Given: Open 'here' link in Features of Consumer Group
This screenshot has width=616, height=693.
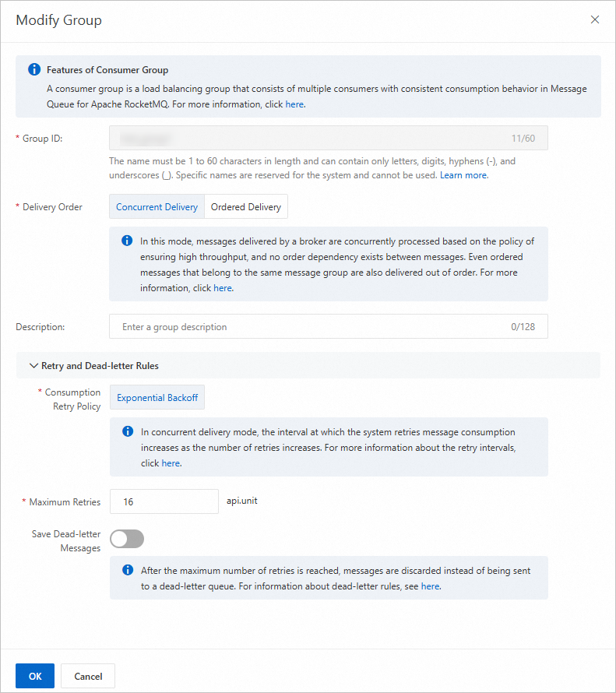Looking at the screenshot, I should click(294, 104).
